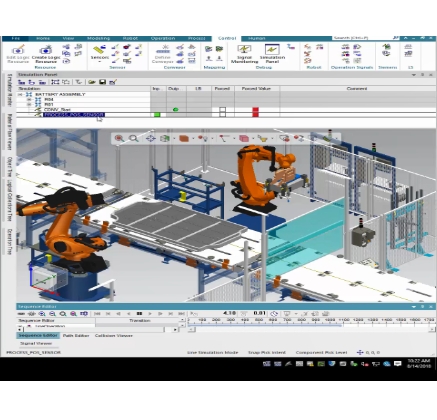Screen dimensions: 437x420
Task: Click the play forward button in Sequence Editor
Action: pyautogui.click(x=150, y=314)
